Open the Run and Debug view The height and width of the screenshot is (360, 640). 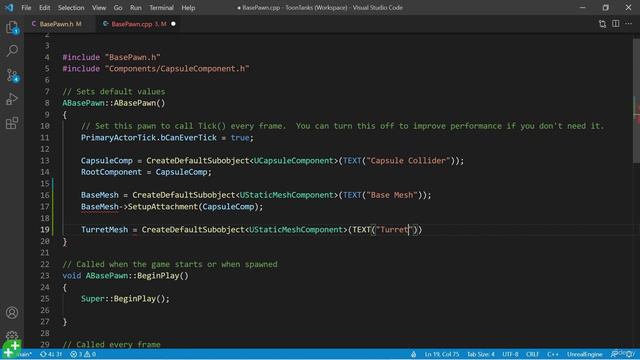click(x=12, y=99)
